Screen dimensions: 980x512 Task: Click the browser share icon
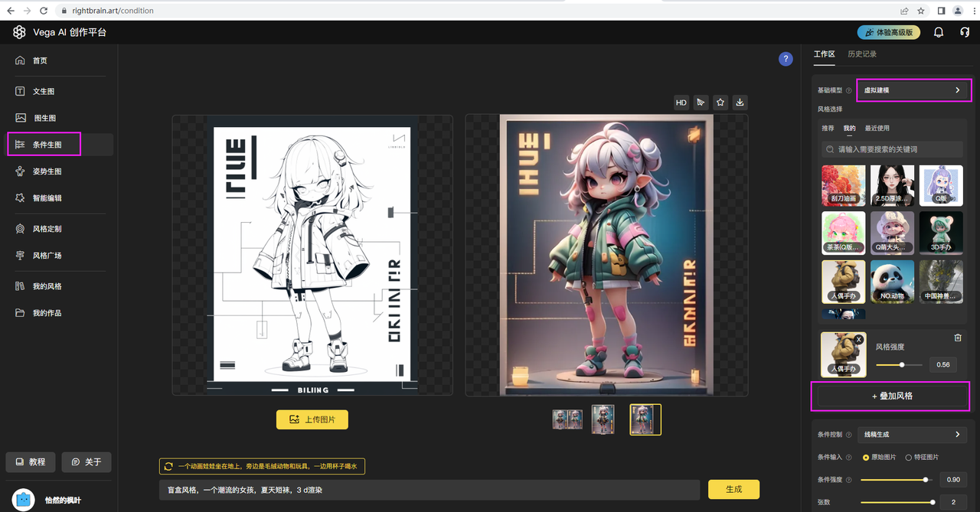coord(905,11)
